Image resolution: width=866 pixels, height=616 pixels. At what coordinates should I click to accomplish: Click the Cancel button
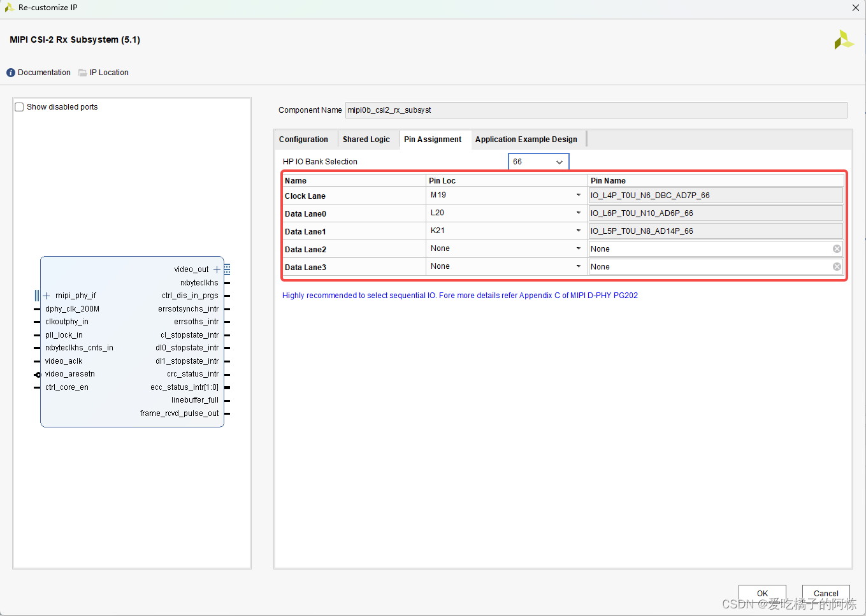point(825,593)
